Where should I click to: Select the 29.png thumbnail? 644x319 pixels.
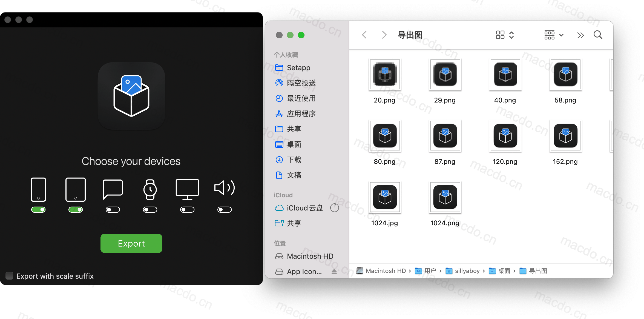coord(445,75)
